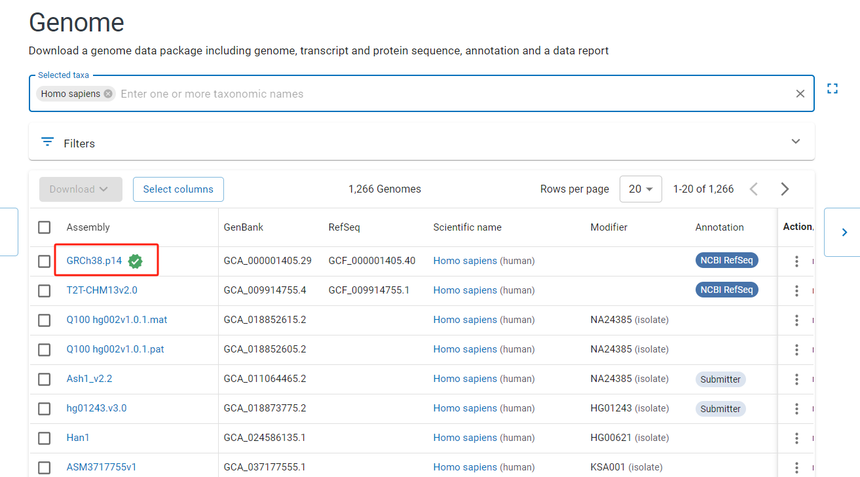Click the Submitter badge for hg01243.v3.0

tap(720, 409)
